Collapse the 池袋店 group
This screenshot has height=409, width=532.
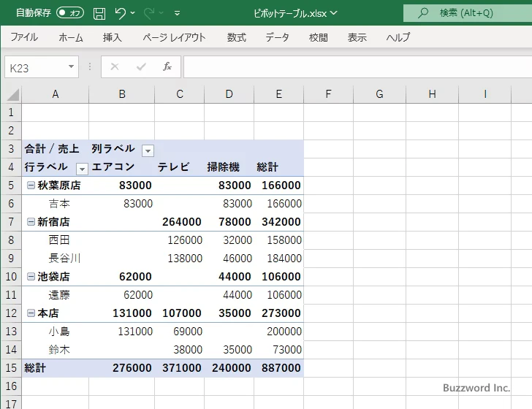pyautogui.click(x=31, y=276)
